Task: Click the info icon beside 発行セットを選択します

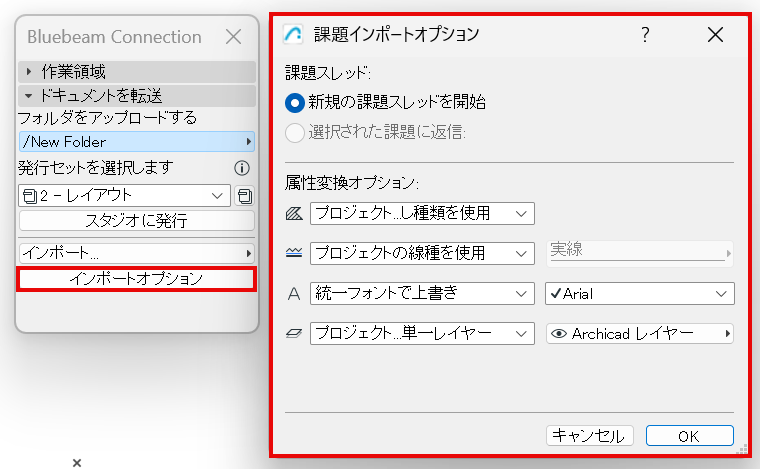Action: click(x=242, y=168)
